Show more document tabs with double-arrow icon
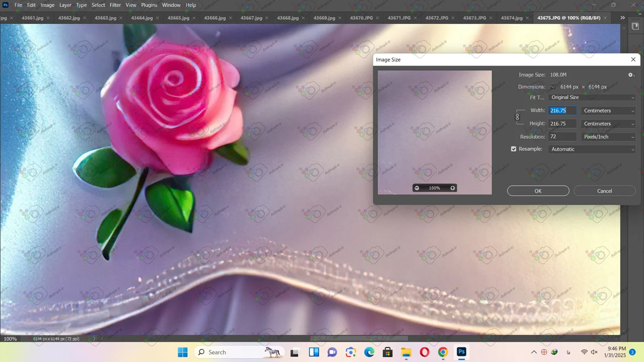 pos(622,18)
